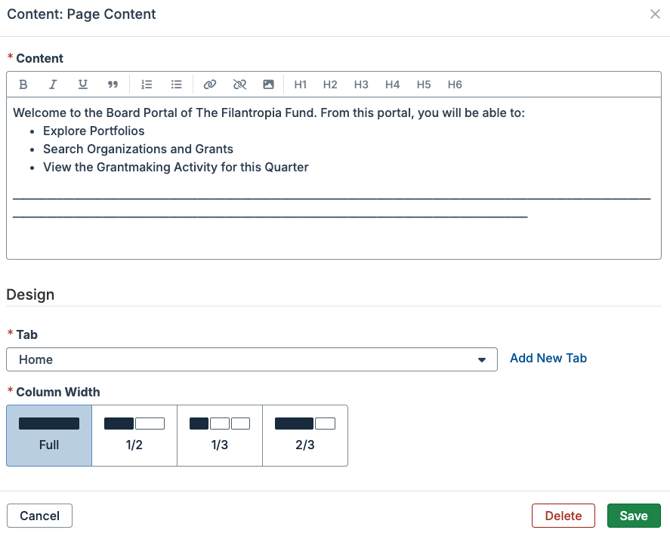Insert a hyperlink in the content

click(209, 85)
